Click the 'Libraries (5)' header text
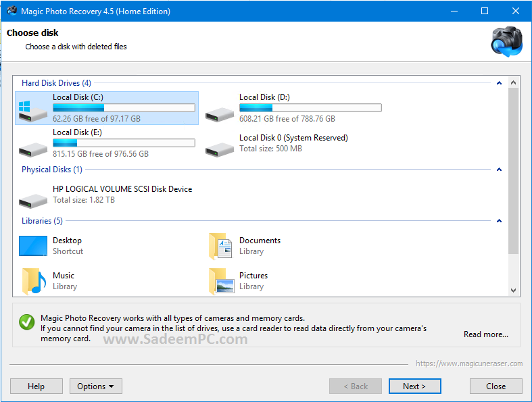The image size is (532, 402). [x=42, y=221]
